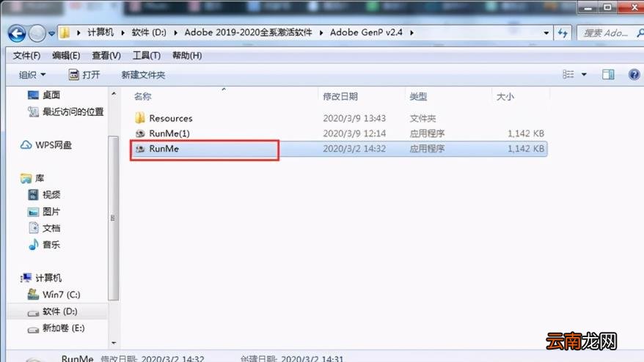
Task: Click the Refresh button beside address bar
Action: click(563, 33)
